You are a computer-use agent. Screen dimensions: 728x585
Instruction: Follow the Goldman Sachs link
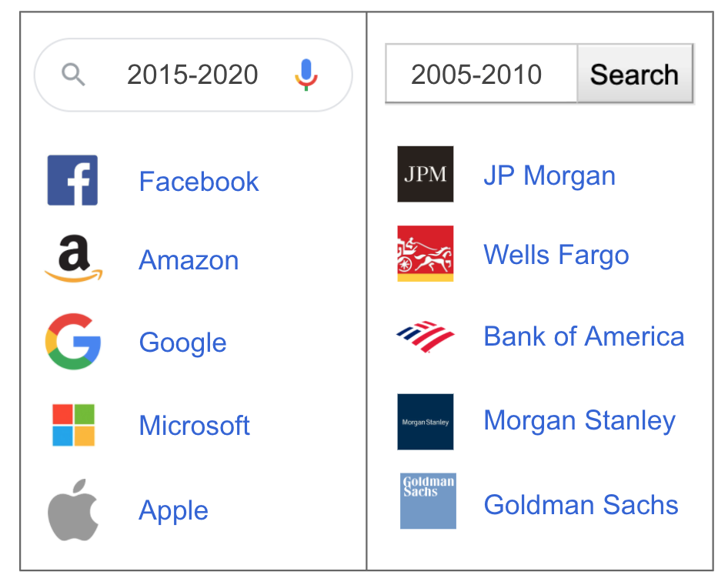(581, 505)
